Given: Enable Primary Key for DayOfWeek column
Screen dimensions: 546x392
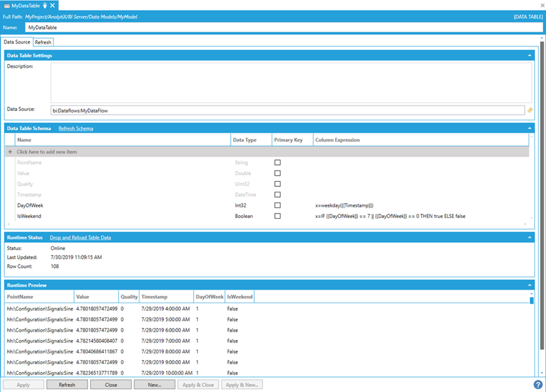Looking at the screenshot, I should (x=277, y=206).
